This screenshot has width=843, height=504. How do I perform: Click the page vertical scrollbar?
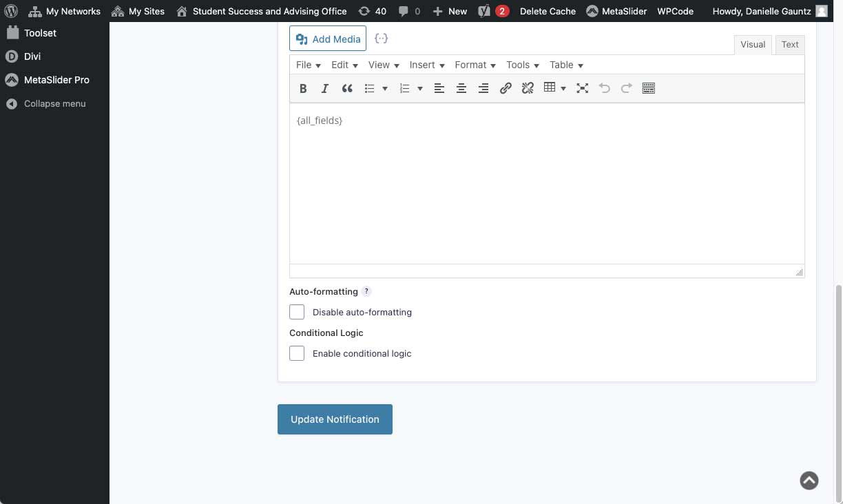[838, 392]
